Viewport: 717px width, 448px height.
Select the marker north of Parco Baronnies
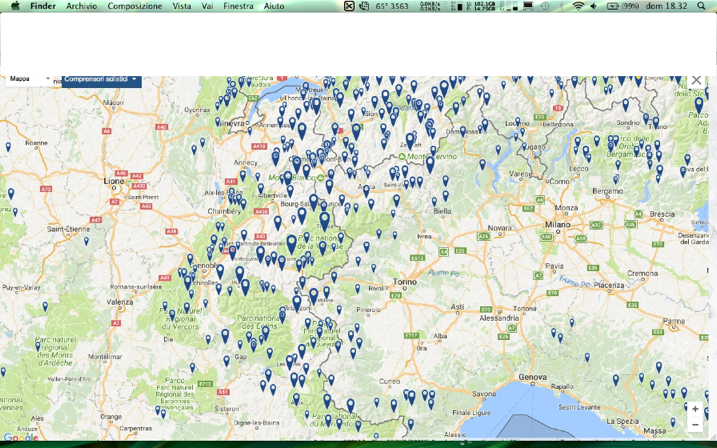click(x=193, y=367)
